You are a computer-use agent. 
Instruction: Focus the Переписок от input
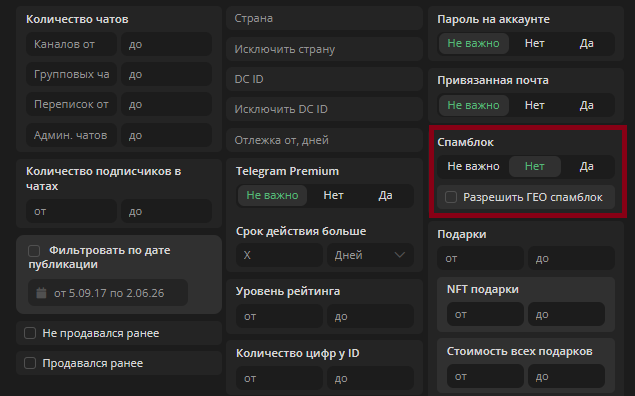click(72, 104)
